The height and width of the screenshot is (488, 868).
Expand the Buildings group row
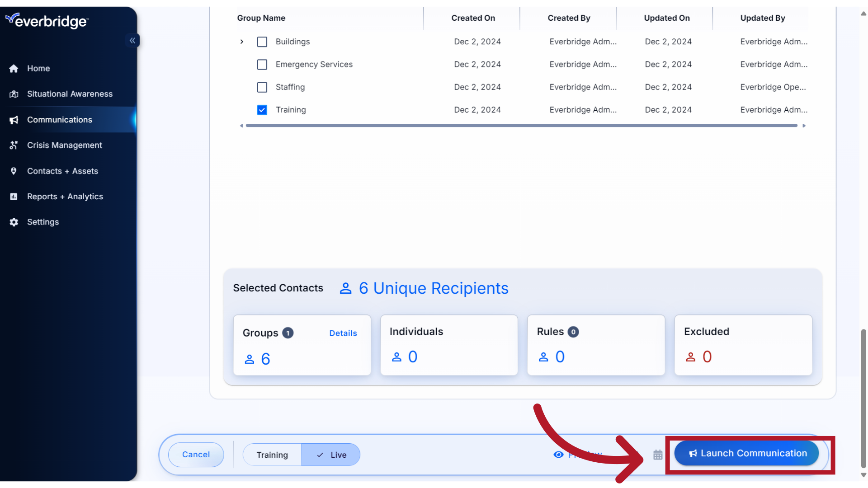pyautogui.click(x=242, y=42)
